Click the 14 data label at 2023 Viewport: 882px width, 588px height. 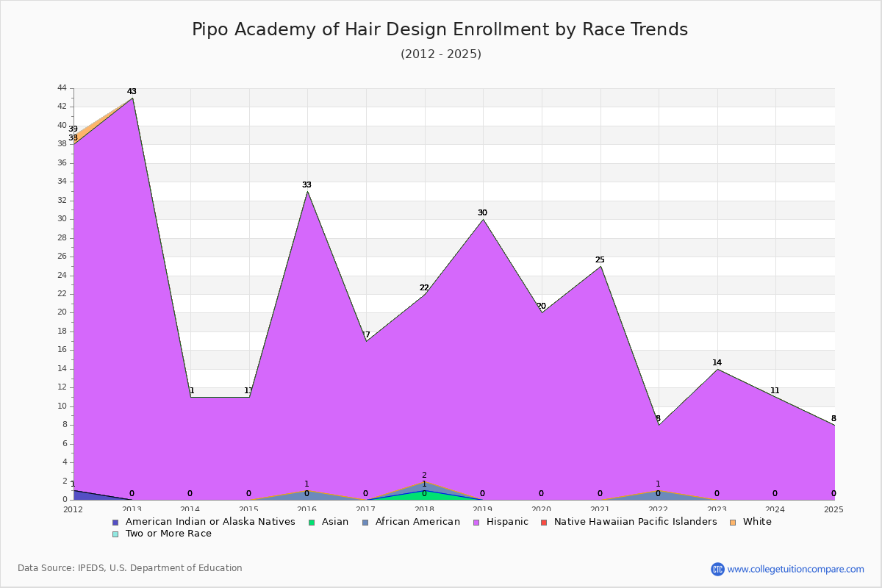pos(717,363)
